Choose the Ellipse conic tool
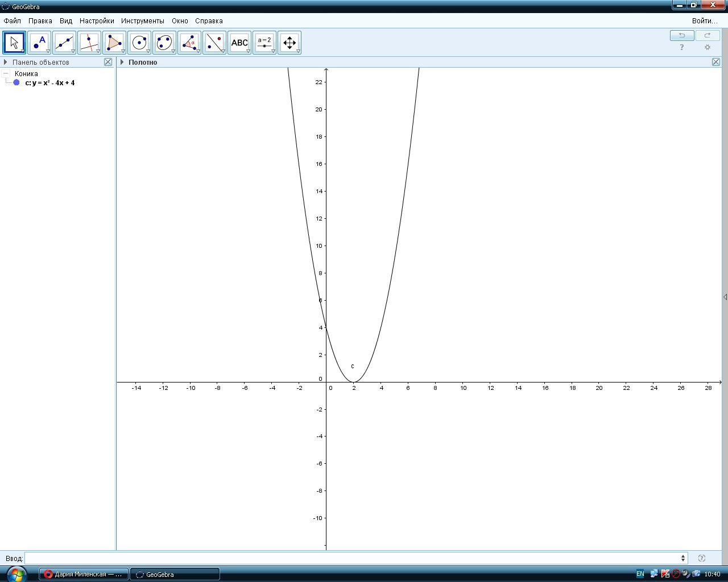This screenshot has height=582, width=728. (164, 43)
